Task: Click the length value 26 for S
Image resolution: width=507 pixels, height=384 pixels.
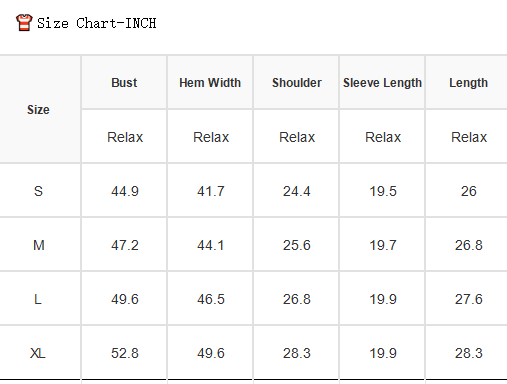Action: click(x=469, y=191)
